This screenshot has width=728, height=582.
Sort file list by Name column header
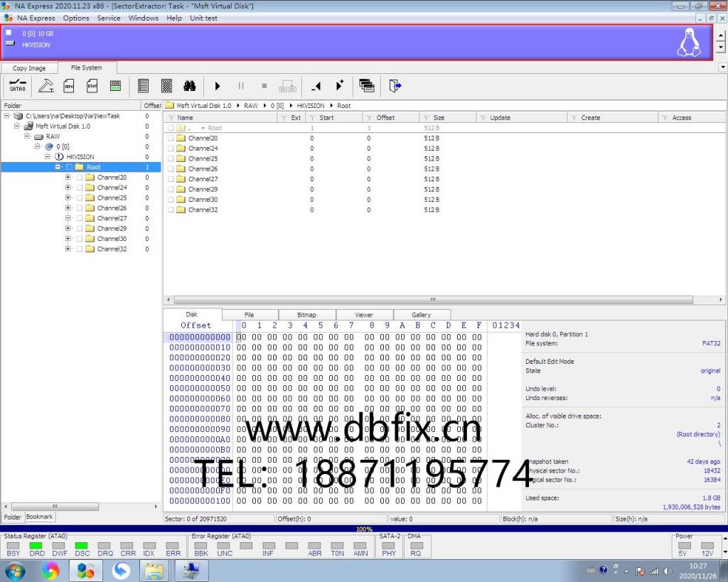(221, 118)
